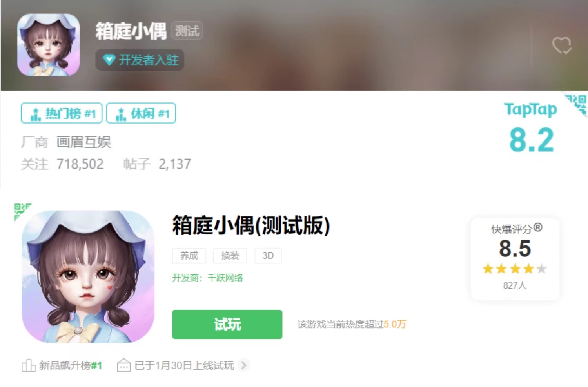Open the TapTap QR code corner icon
The height and width of the screenshot is (387, 588).
click(x=576, y=105)
